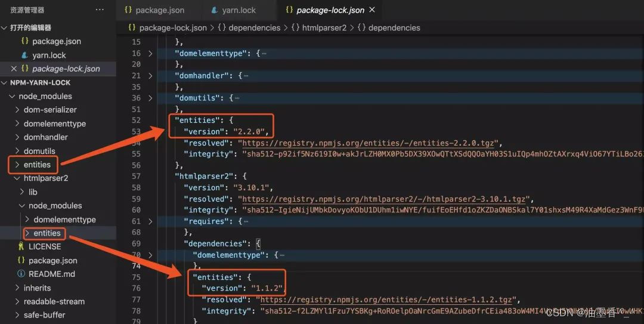Click line number 55 in the gutter

[136, 154]
